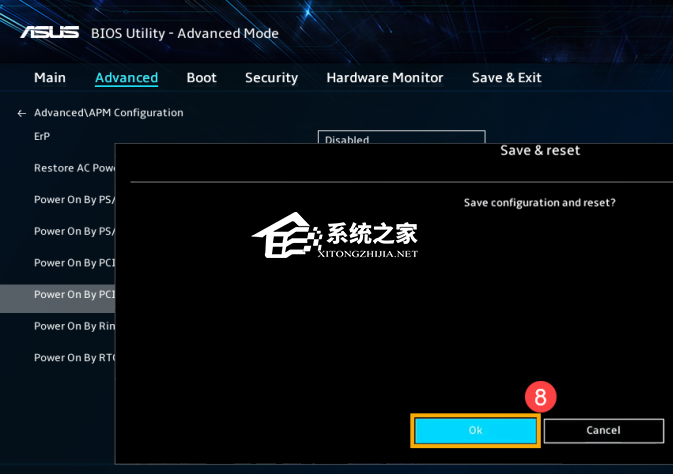Select the ErP setting label
Viewport: 673px width, 474px height.
point(42,137)
